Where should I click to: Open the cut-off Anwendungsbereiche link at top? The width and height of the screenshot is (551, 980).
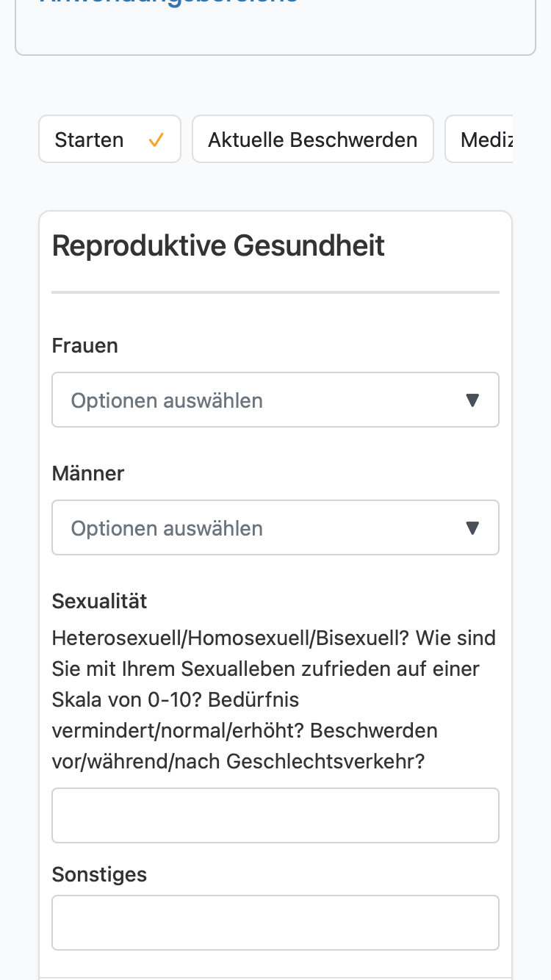click(x=169, y=2)
